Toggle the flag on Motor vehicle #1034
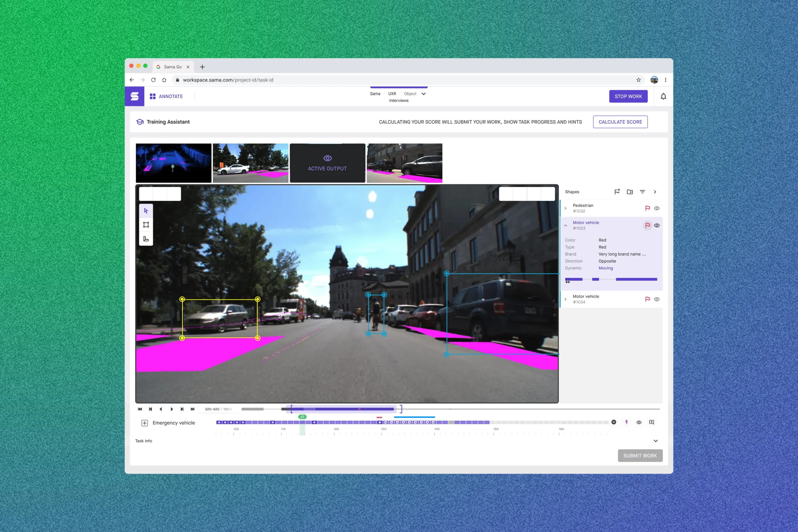 (648, 299)
